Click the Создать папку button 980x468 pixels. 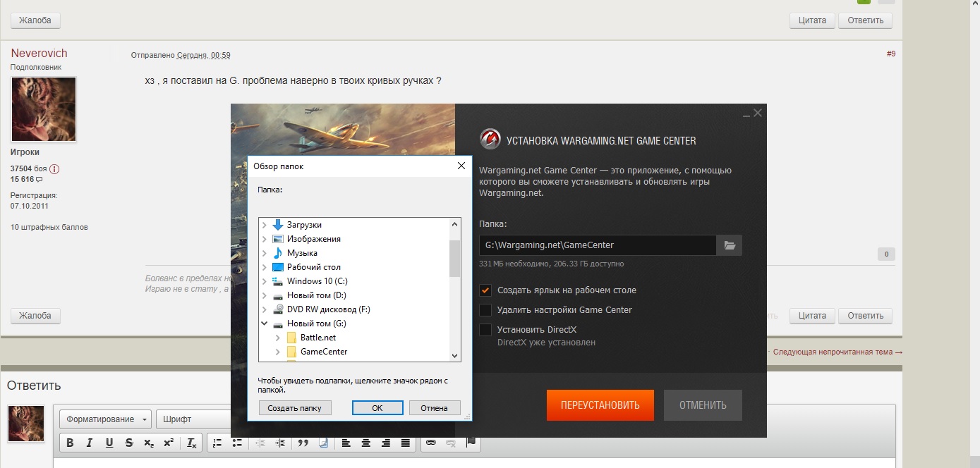coord(295,408)
